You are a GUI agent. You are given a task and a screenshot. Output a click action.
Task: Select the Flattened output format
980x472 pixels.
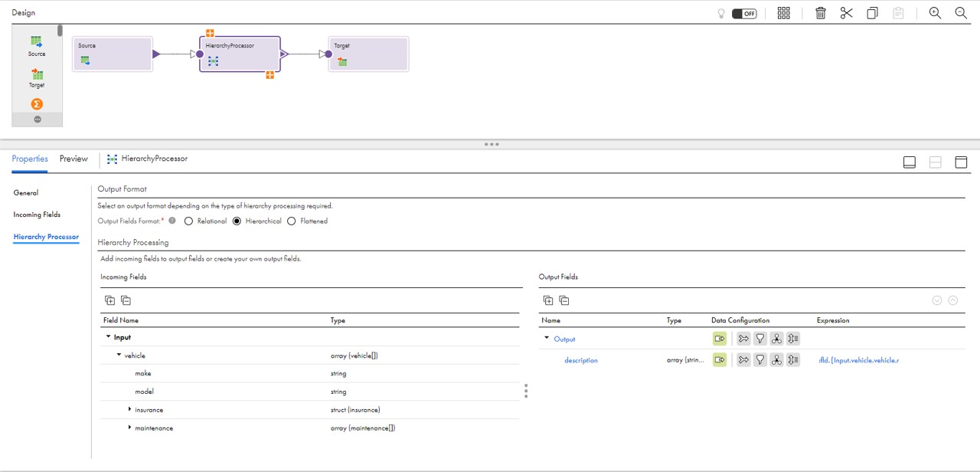(292, 221)
